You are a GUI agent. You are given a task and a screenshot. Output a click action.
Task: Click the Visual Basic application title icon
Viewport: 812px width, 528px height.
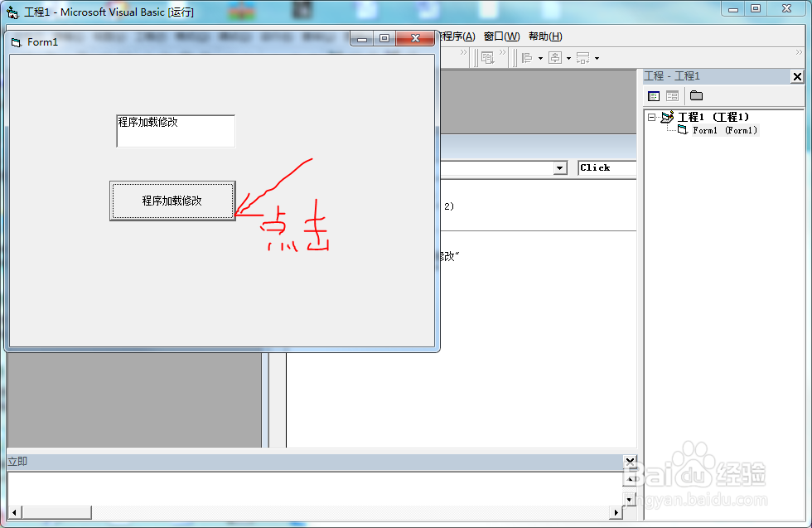click(x=12, y=12)
